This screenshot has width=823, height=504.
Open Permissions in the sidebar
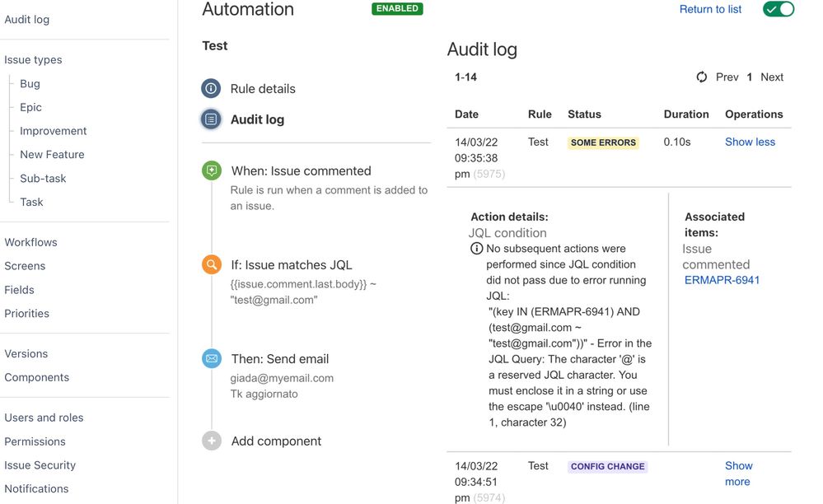click(x=35, y=441)
